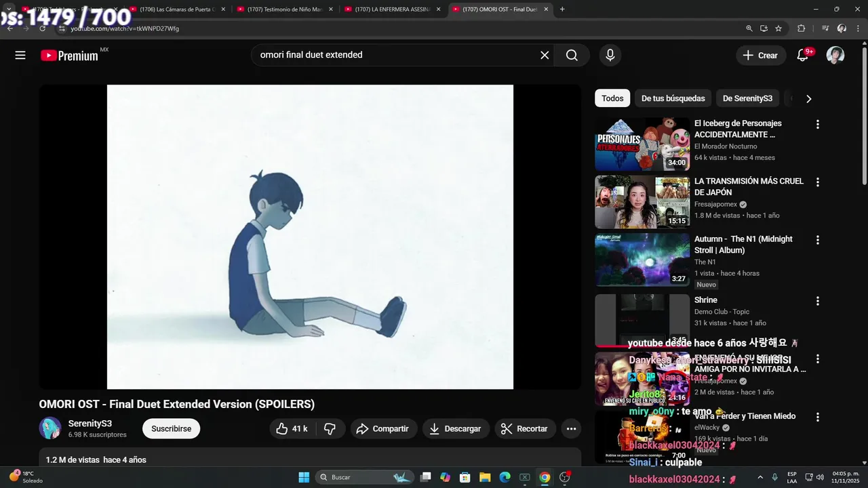Image resolution: width=868 pixels, height=488 pixels.
Task: Click the SerenityS3 channel avatar
Action: click(x=50, y=428)
